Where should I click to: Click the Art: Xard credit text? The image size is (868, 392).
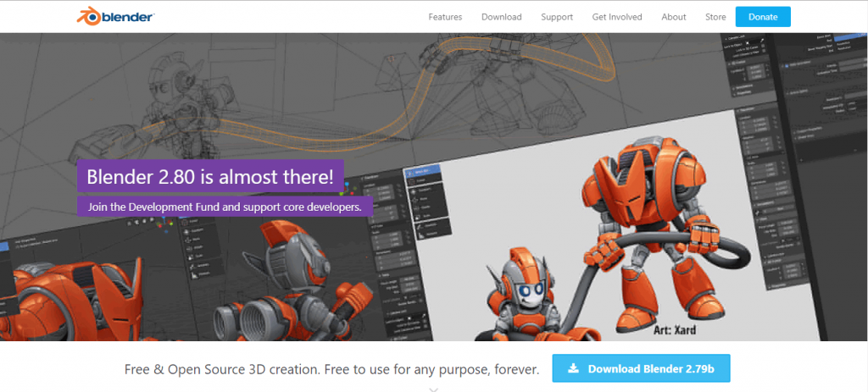[674, 330]
